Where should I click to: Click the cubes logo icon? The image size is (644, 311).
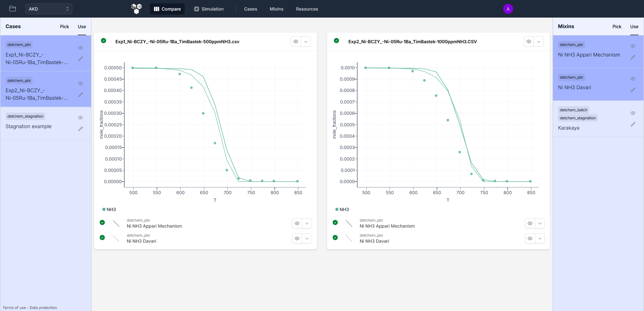[136, 9]
